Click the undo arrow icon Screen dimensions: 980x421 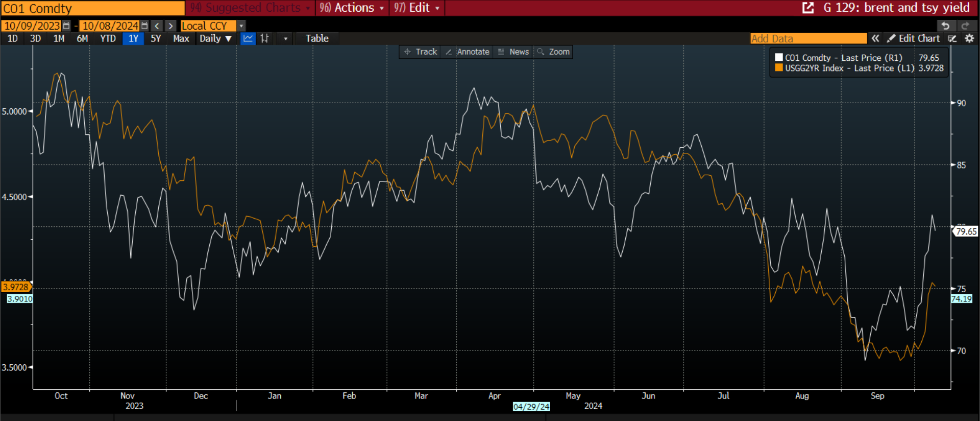945,26
